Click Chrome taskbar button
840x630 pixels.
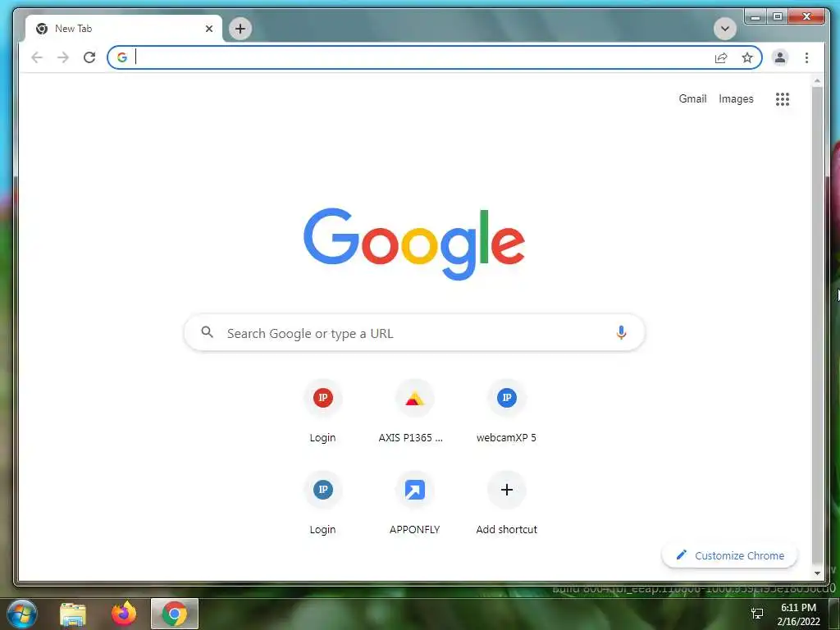pos(175,614)
